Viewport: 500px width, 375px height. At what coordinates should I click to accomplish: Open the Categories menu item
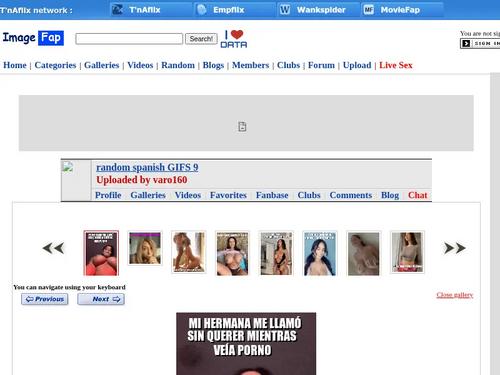[55, 65]
